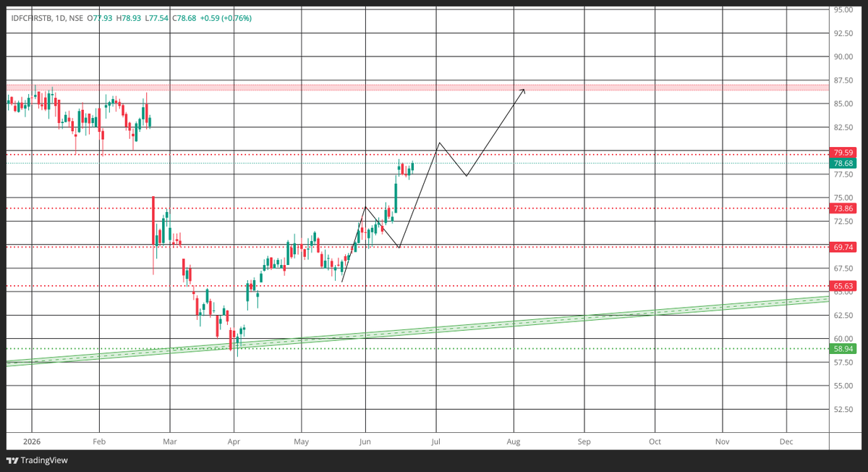The image size is (868, 472).
Task: Click the 52.50 price axis label
Action: pos(843,409)
